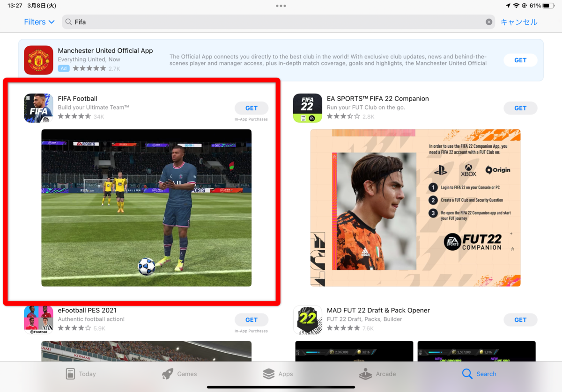This screenshot has height=392, width=562.
Task: Open EA SPORTS FIFA 22 Companion icon
Action: [308, 108]
